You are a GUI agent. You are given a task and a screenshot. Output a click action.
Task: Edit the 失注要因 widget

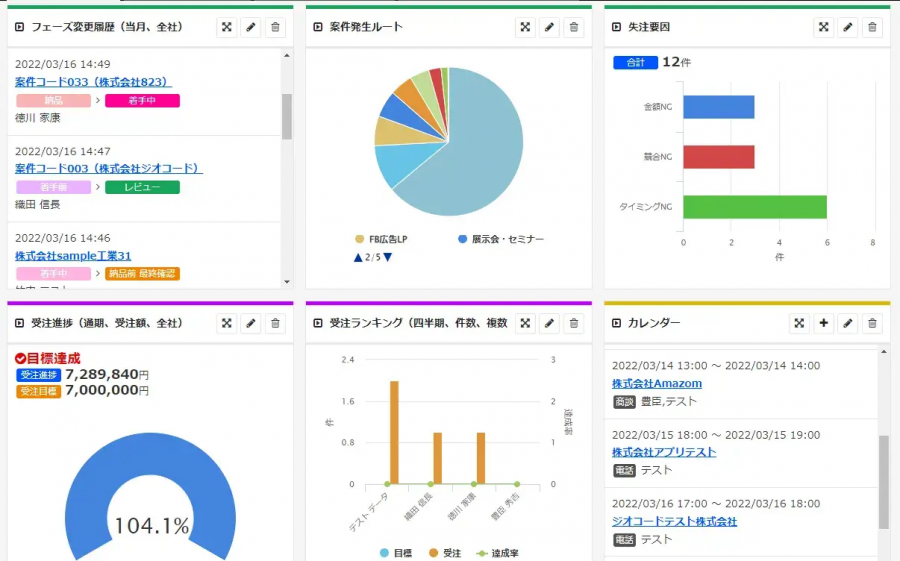(848, 27)
